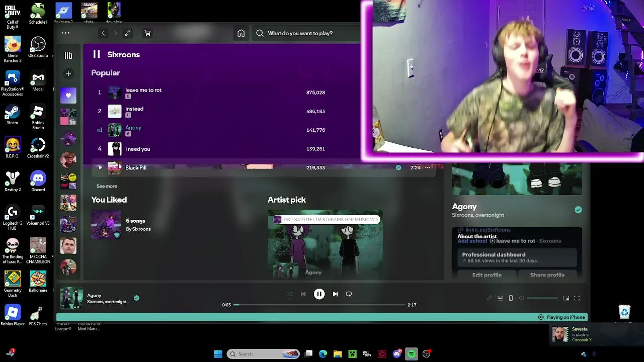Screen dimensions: 644x362
Task: Open the Artist pick 'Agony' card
Action: 325,244
